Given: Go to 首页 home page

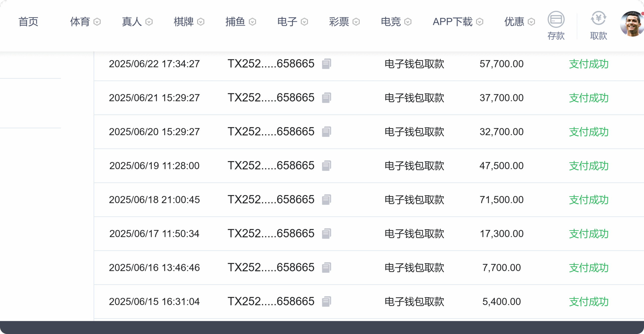Looking at the screenshot, I should [28, 22].
